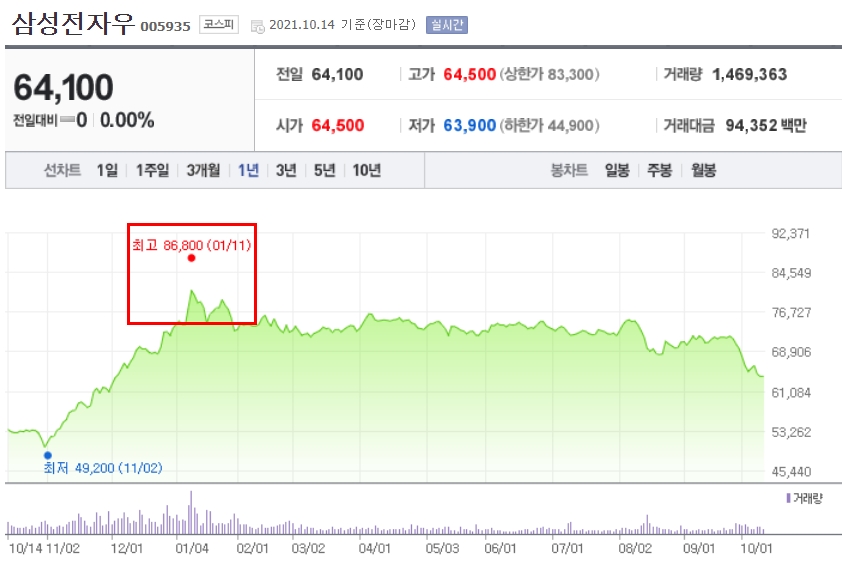Image resolution: width=842 pixels, height=561 pixels.
Task: Switch chart to 5년 range
Action: tap(324, 171)
